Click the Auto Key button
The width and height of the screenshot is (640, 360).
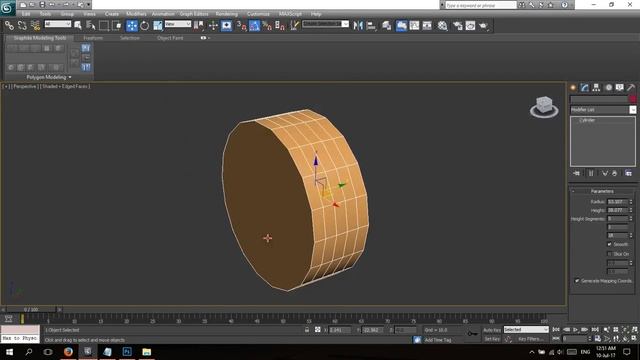[x=492, y=330]
